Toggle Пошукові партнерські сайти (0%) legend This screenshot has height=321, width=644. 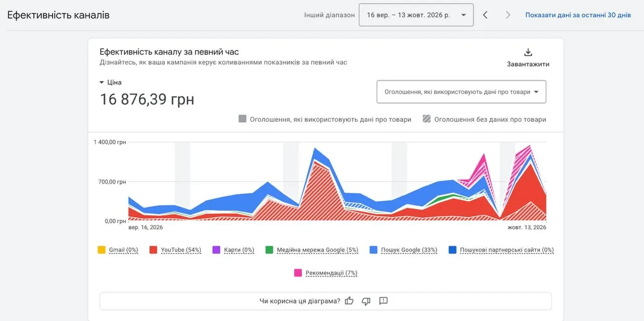point(501,250)
